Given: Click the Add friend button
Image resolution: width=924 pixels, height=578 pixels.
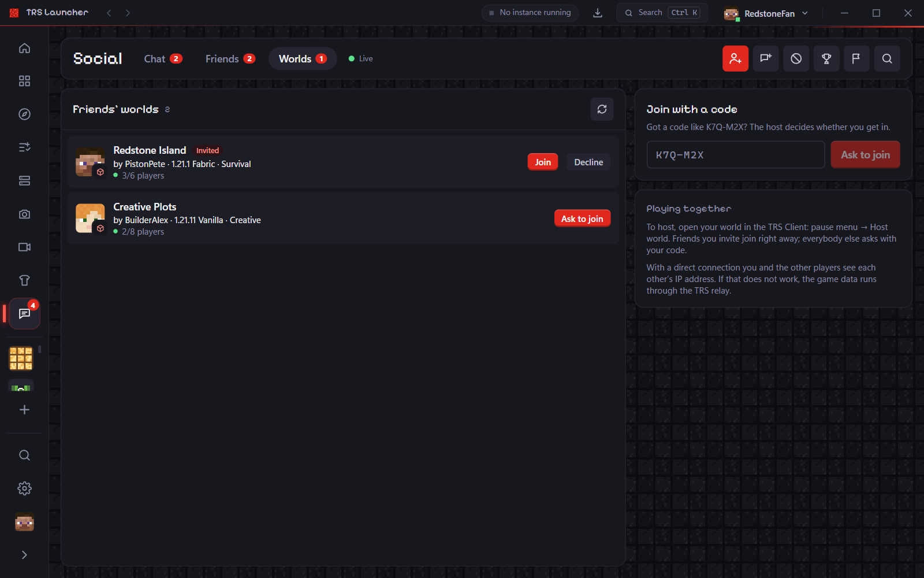Looking at the screenshot, I should click(x=735, y=58).
